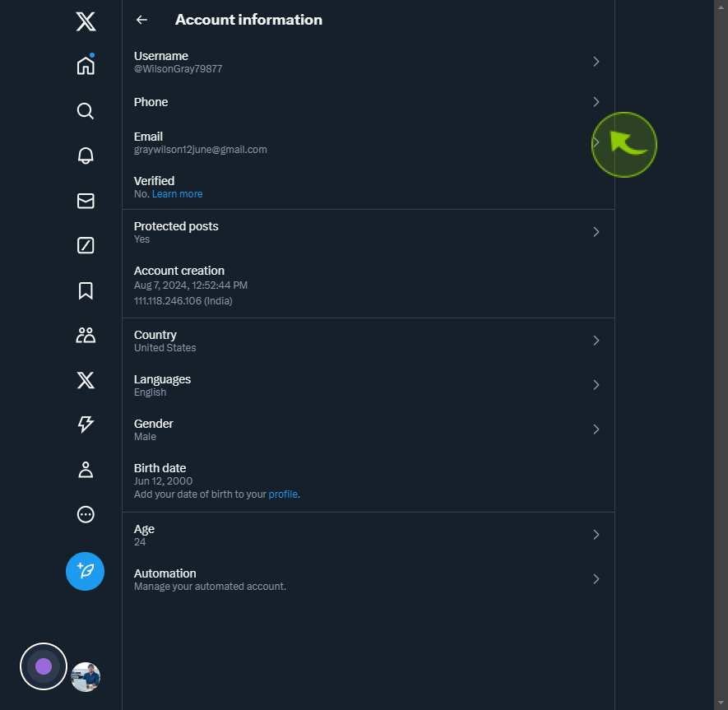728x710 pixels.
Task: Open Bookmarks icon in sidebar
Action: 86,290
